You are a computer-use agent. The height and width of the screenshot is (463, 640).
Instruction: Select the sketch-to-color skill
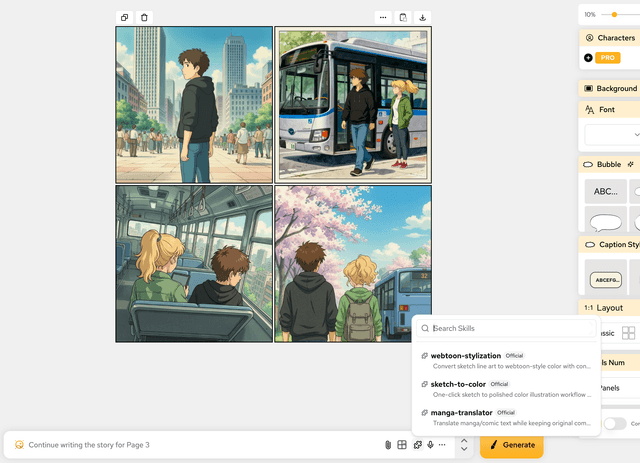pyautogui.click(x=458, y=384)
